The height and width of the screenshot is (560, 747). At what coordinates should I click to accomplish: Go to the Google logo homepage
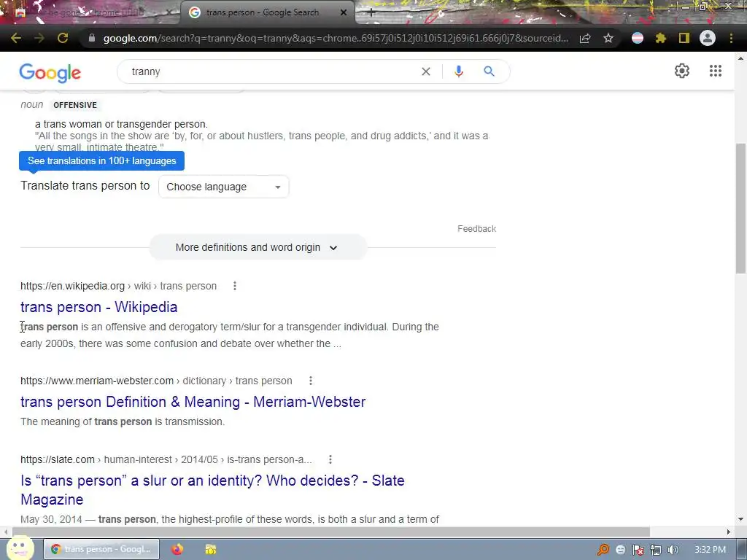[50, 72]
